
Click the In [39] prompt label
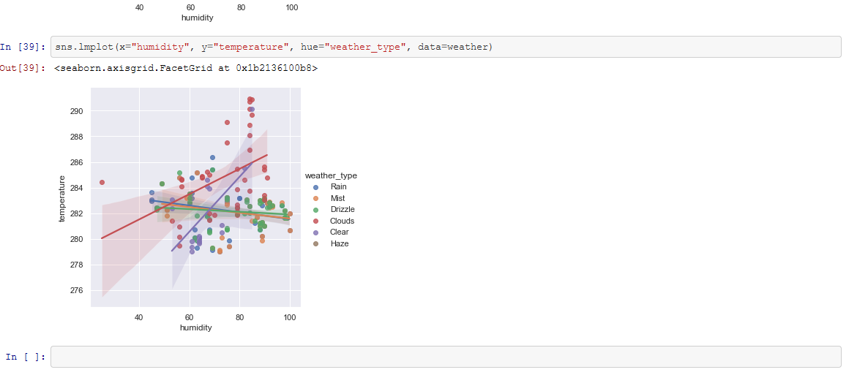(23, 47)
